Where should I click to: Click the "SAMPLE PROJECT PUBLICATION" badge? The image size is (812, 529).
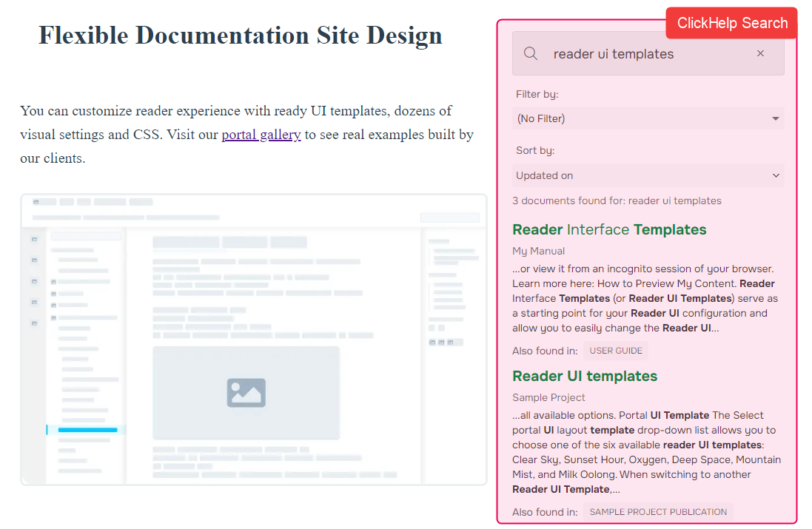pyautogui.click(x=657, y=511)
